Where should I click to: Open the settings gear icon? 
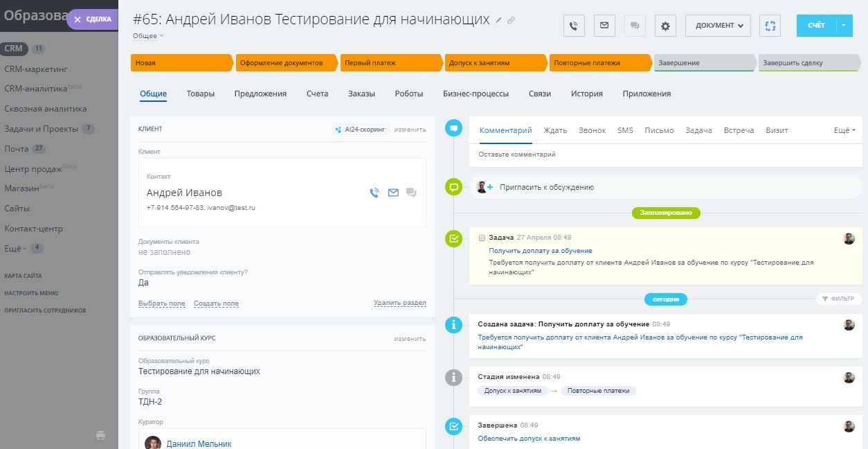click(x=665, y=26)
